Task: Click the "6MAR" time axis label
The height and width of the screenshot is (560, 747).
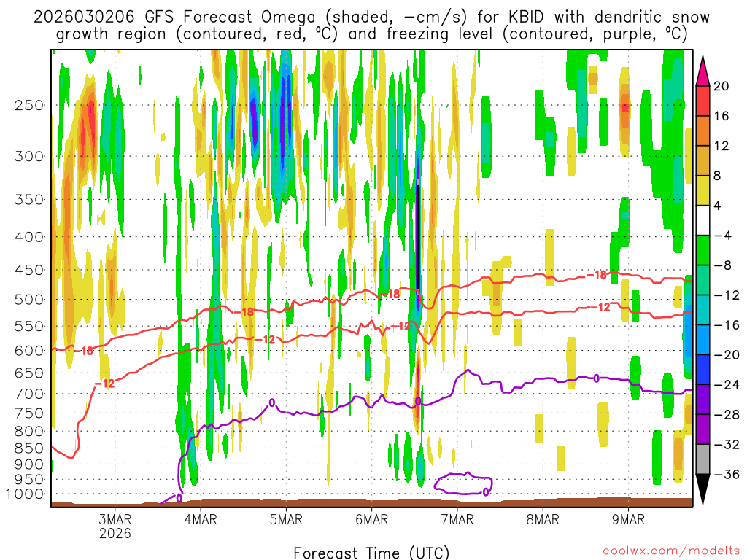Action: (371, 519)
